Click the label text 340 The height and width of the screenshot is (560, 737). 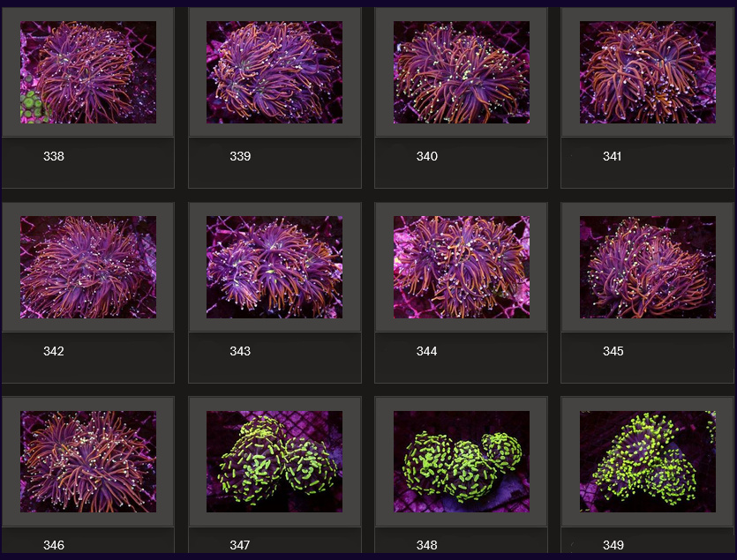(427, 156)
